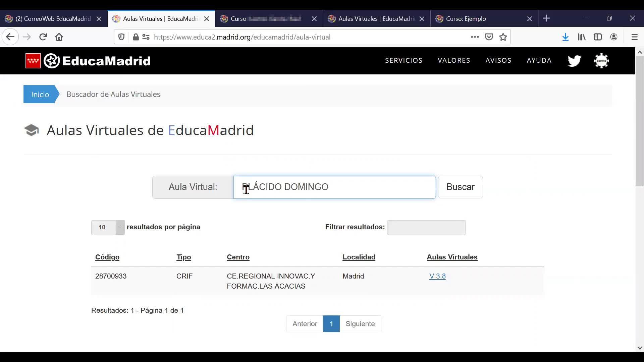Click the Filtrar resultados input field
Screen dimensions: 644x362
point(426,227)
